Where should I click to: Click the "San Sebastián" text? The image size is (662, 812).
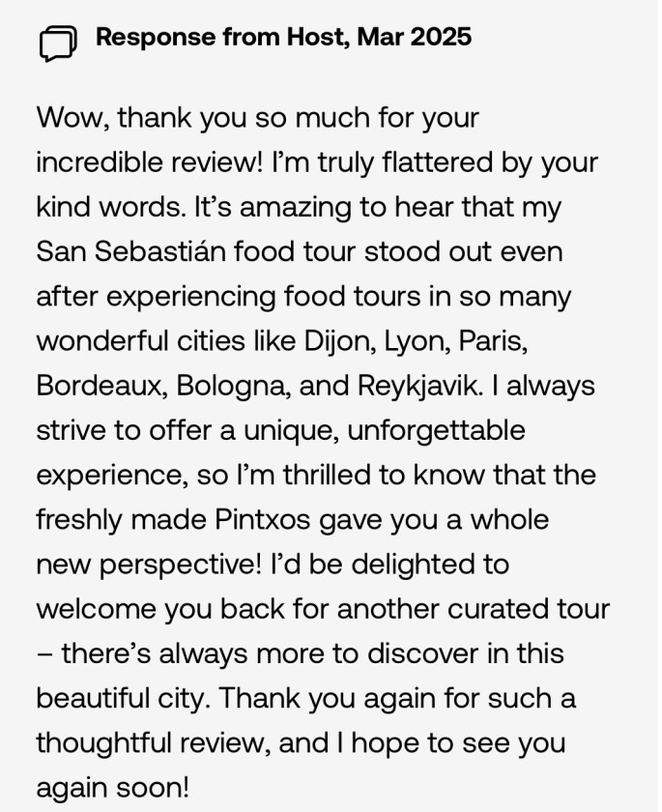[x=122, y=252]
